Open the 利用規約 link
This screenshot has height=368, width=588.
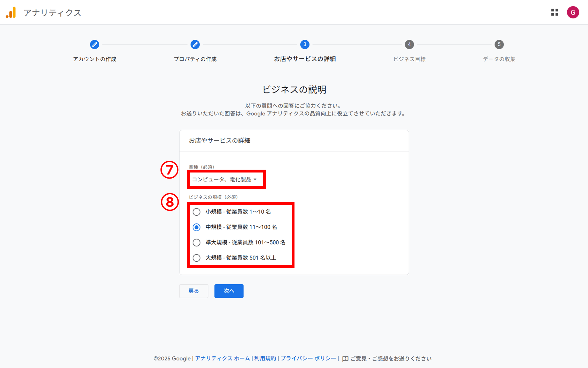point(265,359)
